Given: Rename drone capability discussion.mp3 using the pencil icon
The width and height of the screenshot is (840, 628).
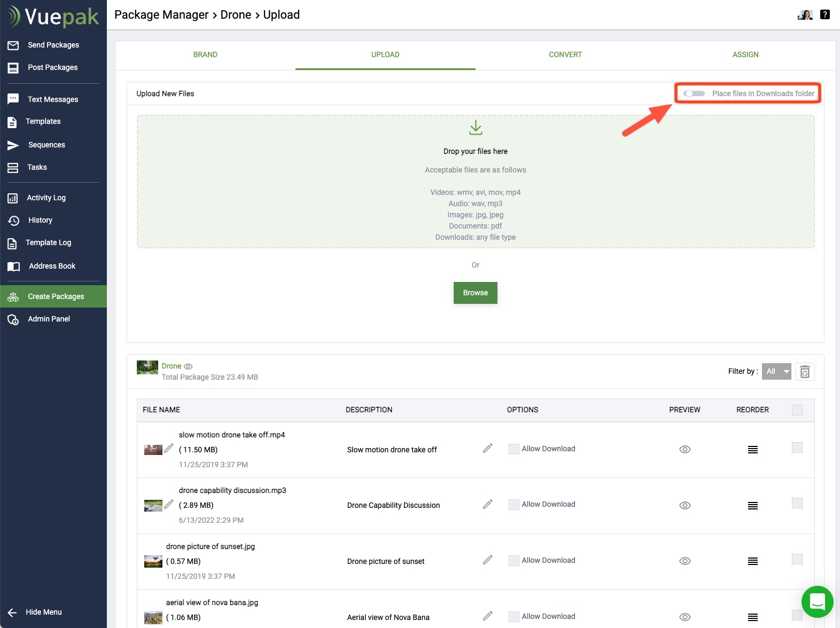Looking at the screenshot, I should point(169,504).
